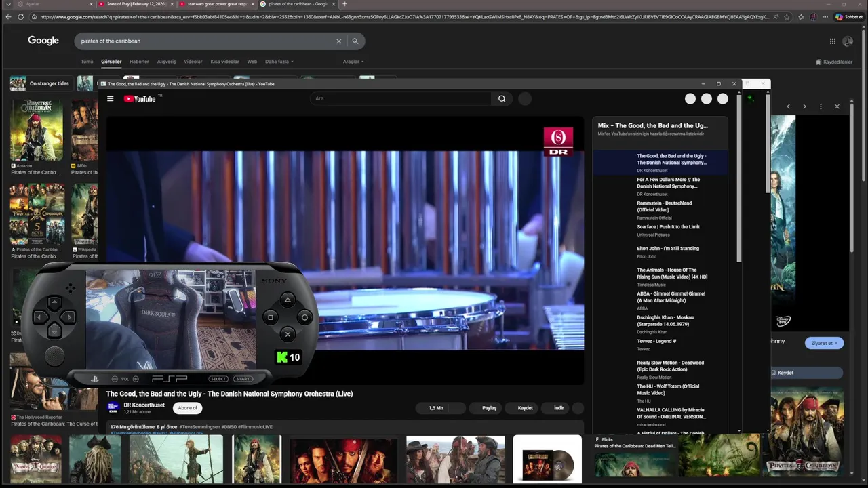The width and height of the screenshot is (868, 488).
Task: Play 'Dschinghis Khan - Moskau' from the mix
Action: tap(659, 325)
